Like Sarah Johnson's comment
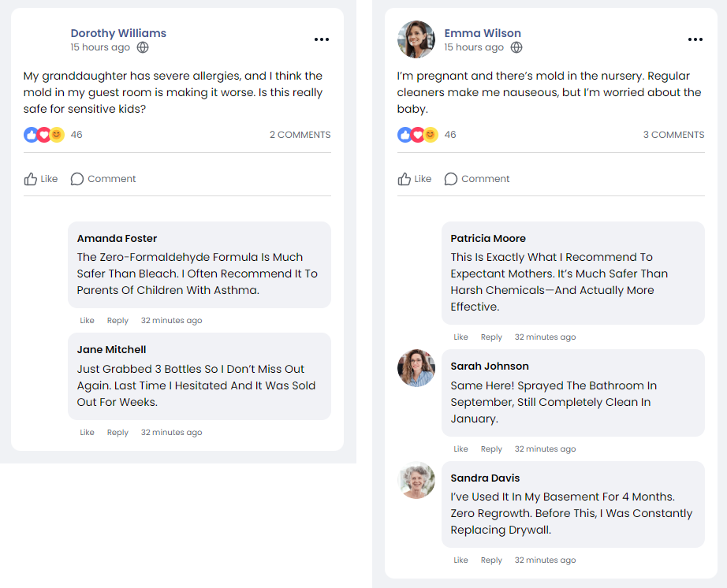 click(460, 449)
